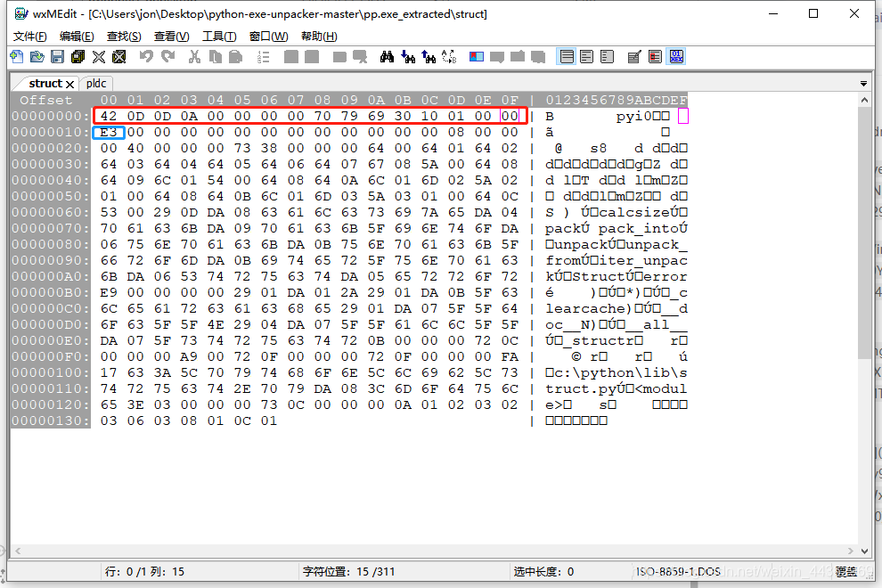Viewport: 882px width, 588px height.
Task: Click the Redo arrow icon
Action: [x=167, y=56]
